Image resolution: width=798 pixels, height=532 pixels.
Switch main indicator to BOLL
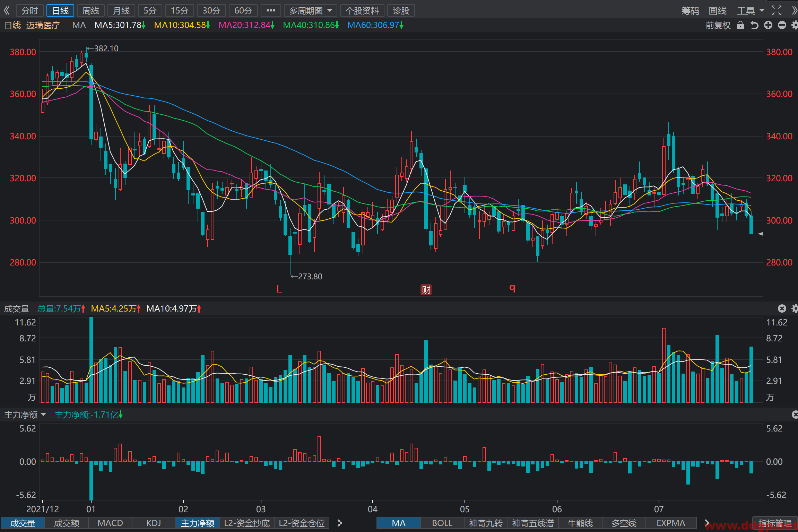[442, 523]
